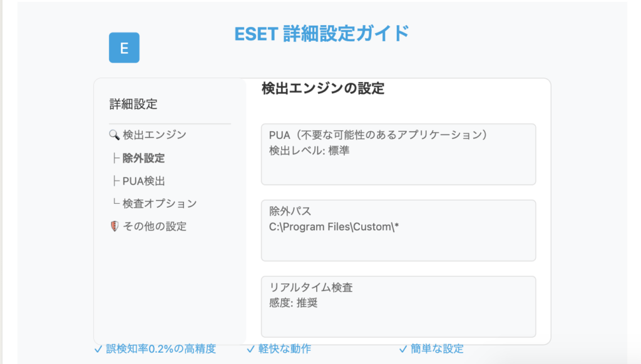641x364 pixels.
Task: Click the 除外パス field with C:\Program Files\Custom\*
Action: tap(399, 230)
